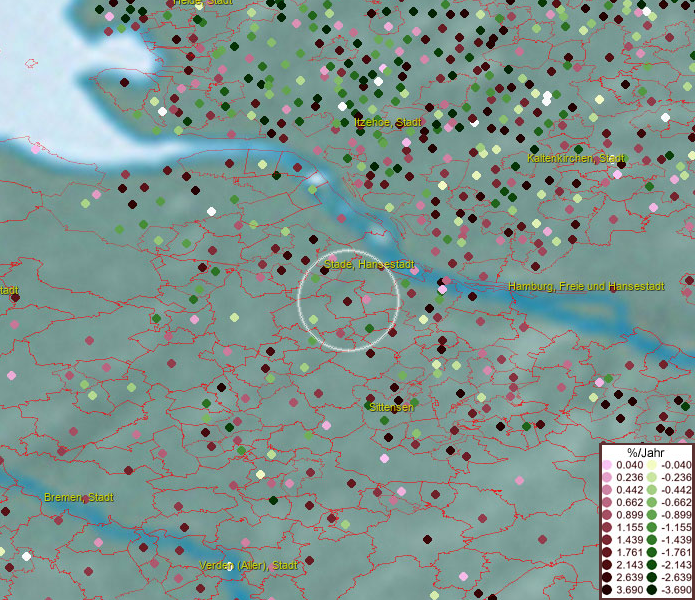This screenshot has height=600, width=695.
Task: Select the 'Stade, Hansestadt' label
Action: 369,265
